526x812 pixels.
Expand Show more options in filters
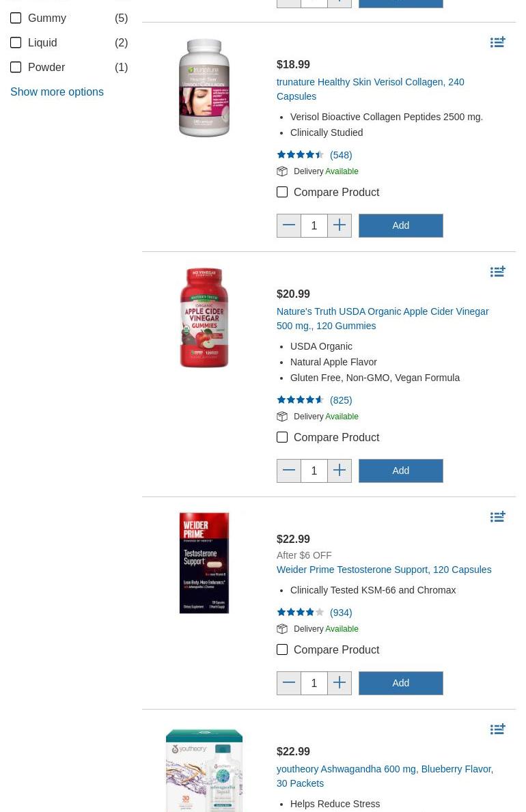click(57, 92)
